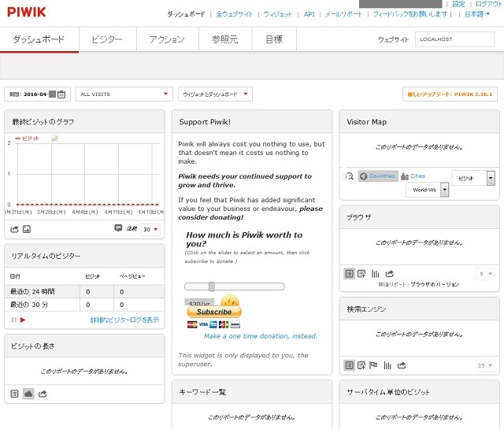Open the 参照元 tab
The width and height of the screenshot is (504, 429).
tap(225, 39)
